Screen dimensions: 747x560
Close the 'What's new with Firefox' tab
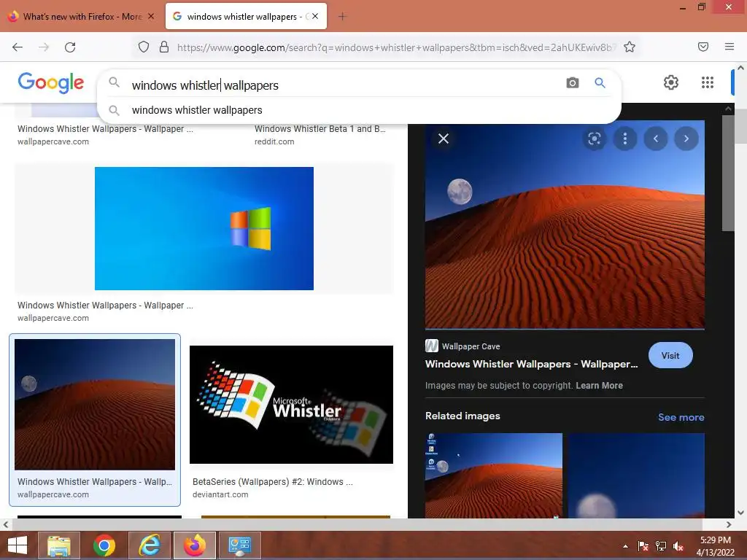click(x=151, y=17)
